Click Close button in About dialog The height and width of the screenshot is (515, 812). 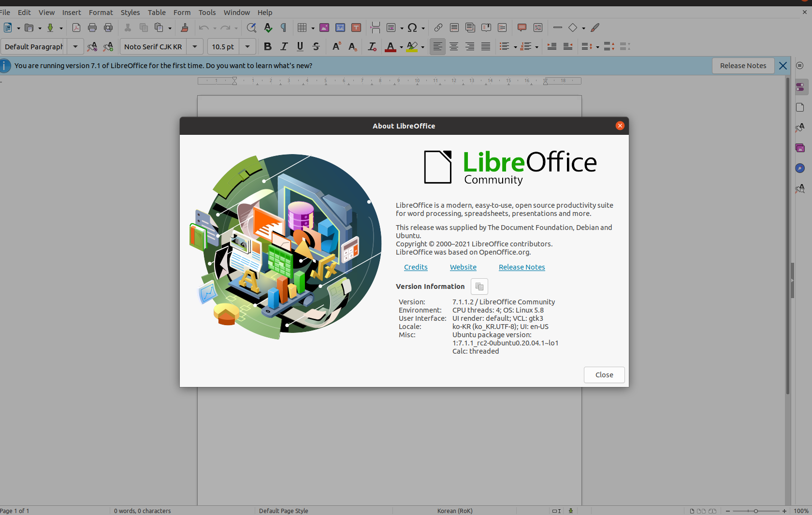pyautogui.click(x=604, y=375)
